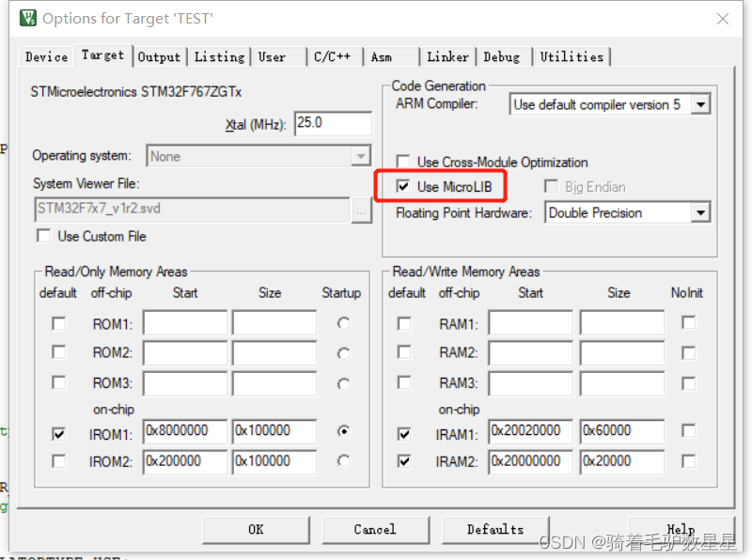Click the IROM1 Start field 0x8000000
The height and width of the screenshot is (560, 752).
coord(185,431)
